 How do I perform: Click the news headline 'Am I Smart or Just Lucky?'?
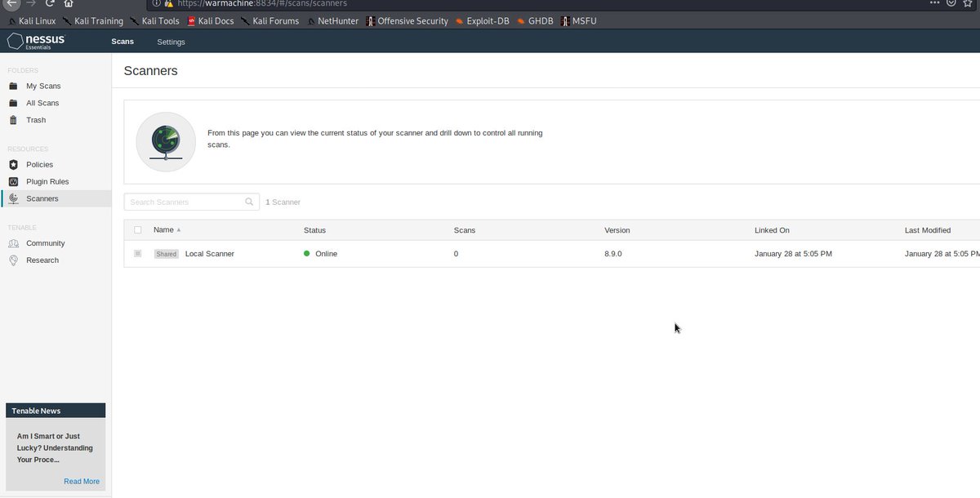pyautogui.click(x=55, y=448)
